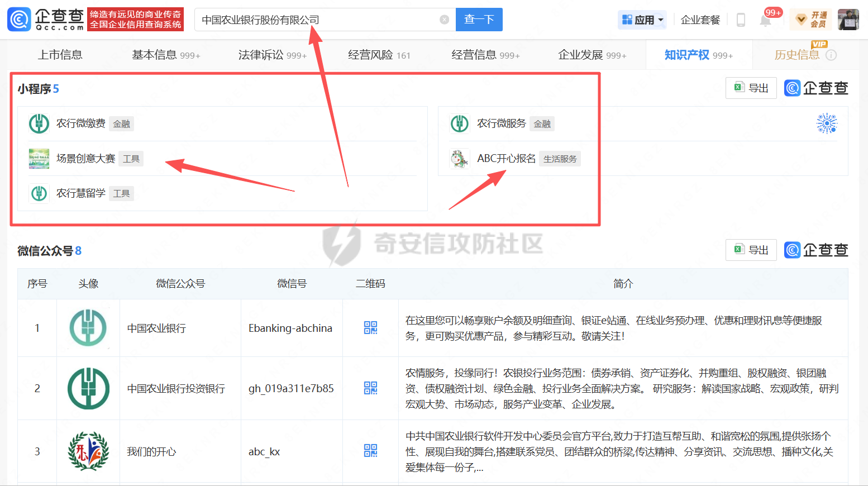Open notifications bell with 99+ badge
Viewport: 868px width, 486px height.
[x=765, y=21]
